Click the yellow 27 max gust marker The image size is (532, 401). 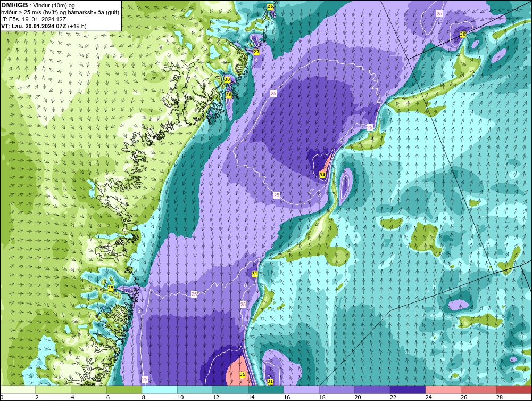(x=256, y=52)
